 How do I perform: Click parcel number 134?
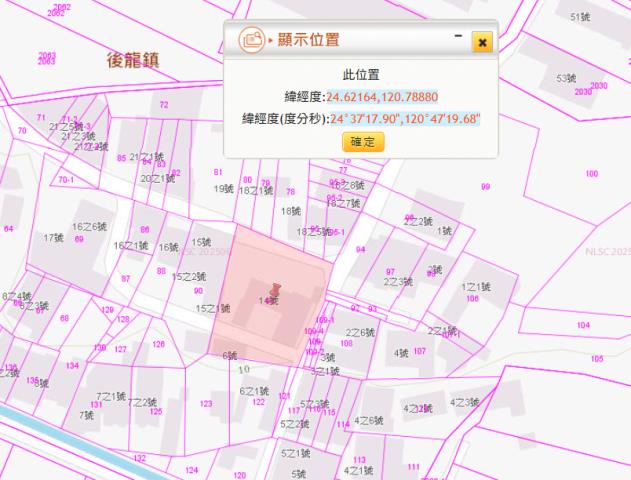(72, 366)
